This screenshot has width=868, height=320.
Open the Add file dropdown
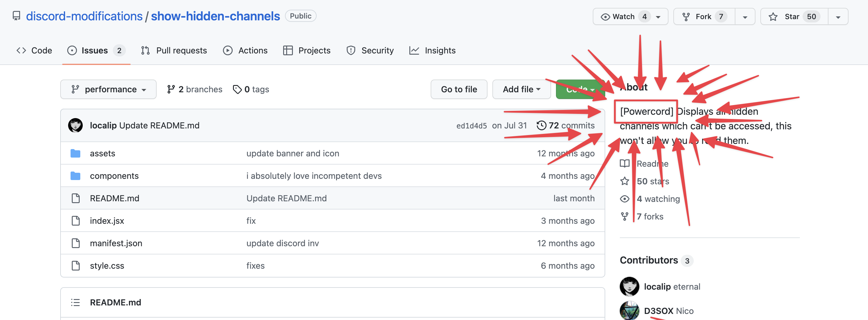coord(521,89)
